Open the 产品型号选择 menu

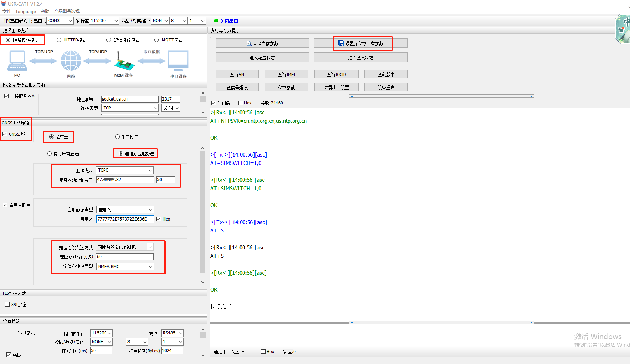point(67,11)
